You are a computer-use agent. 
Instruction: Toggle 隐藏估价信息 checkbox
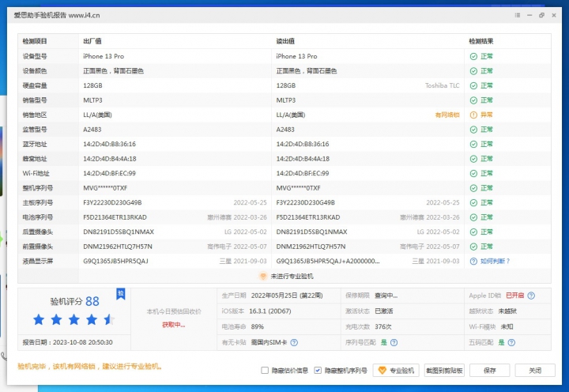tap(265, 370)
